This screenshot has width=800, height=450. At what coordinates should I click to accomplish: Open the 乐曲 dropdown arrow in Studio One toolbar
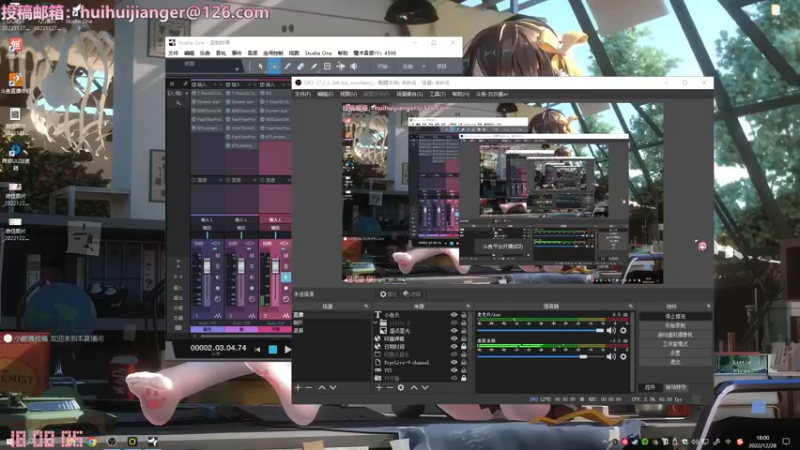click(423, 66)
